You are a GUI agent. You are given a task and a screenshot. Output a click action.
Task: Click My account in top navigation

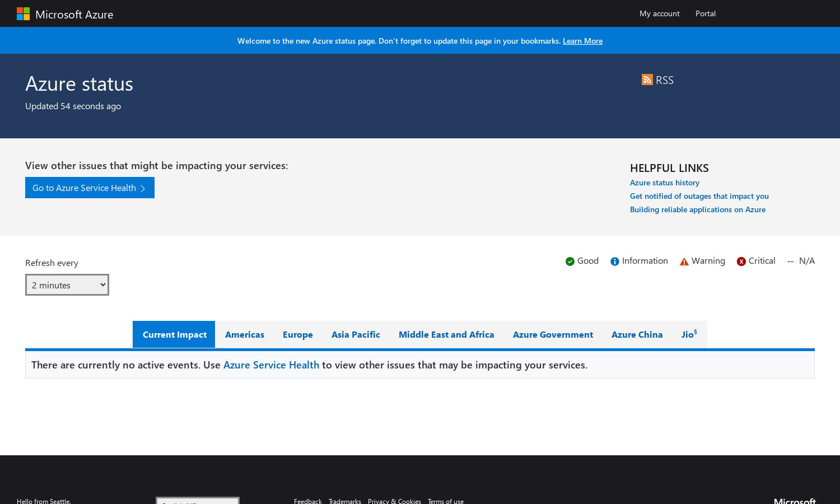659,13
